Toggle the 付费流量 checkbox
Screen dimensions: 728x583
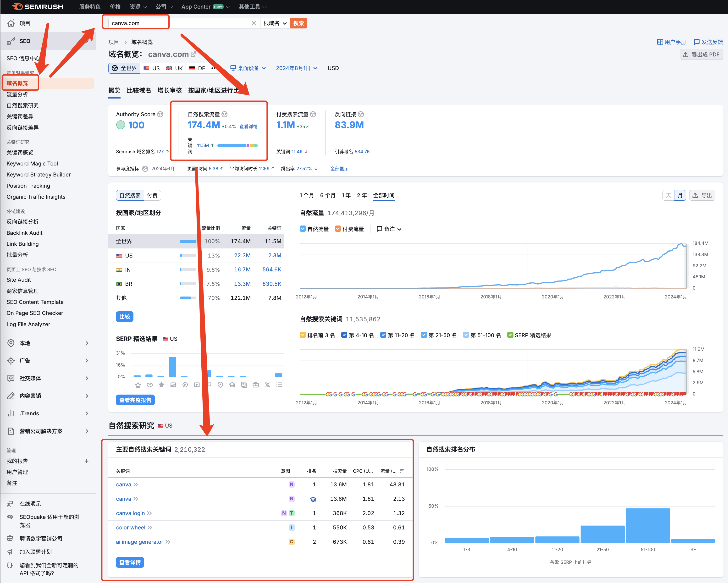pyautogui.click(x=338, y=229)
